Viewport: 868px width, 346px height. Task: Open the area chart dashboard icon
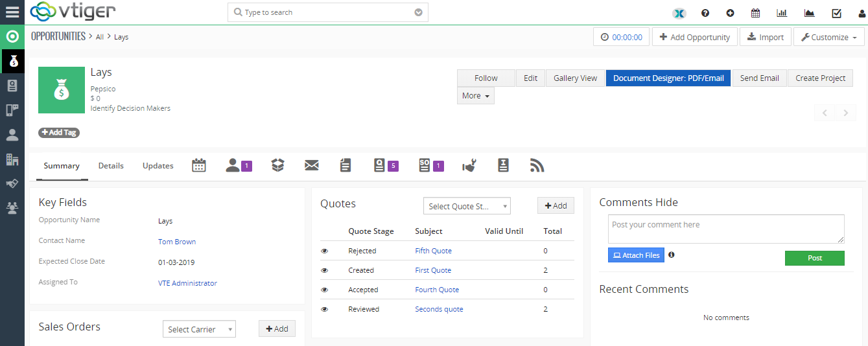pos(809,13)
